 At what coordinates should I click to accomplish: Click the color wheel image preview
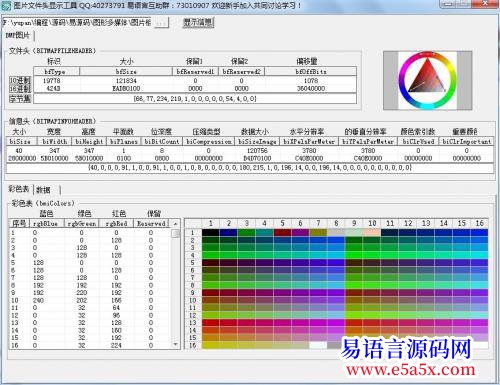(x=427, y=80)
